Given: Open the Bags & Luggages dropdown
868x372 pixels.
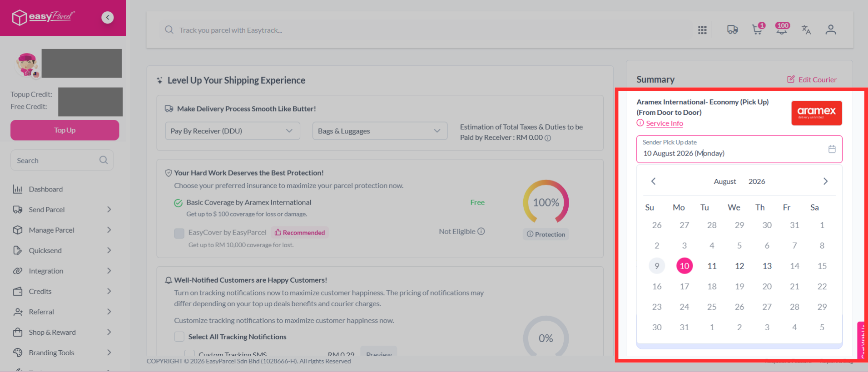Looking at the screenshot, I should click(x=380, y=131).
